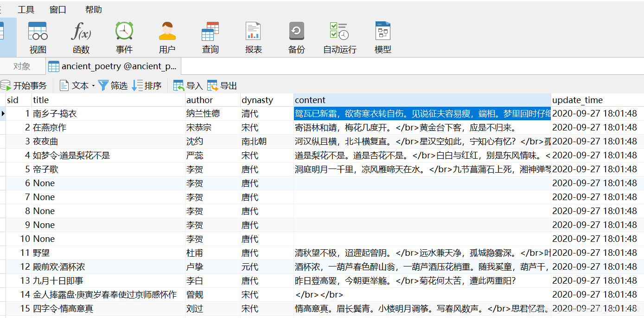Select author cell 李白

[213, 281]
